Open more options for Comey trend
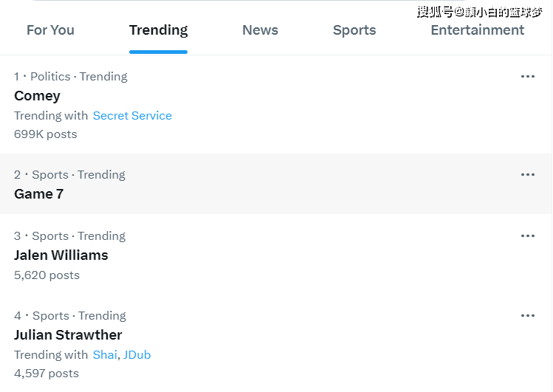553x392 pixels. click(528, 77)
